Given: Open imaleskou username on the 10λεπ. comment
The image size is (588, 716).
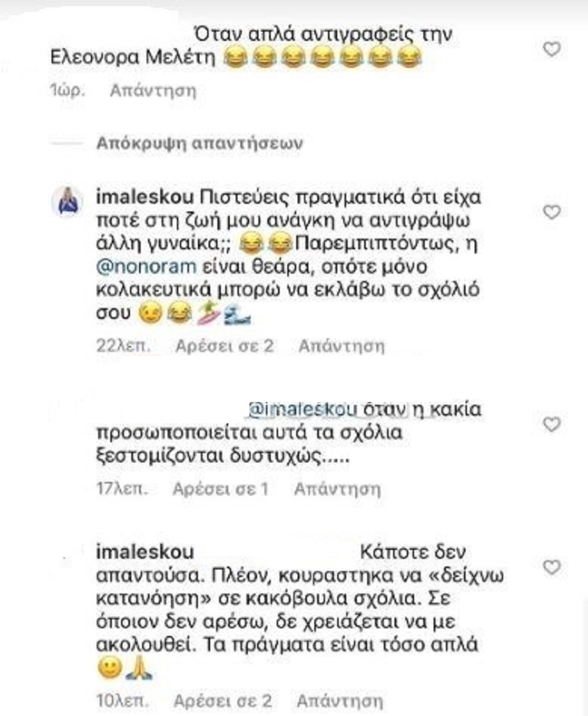Looking at the screenshot, I should [144, 552].
